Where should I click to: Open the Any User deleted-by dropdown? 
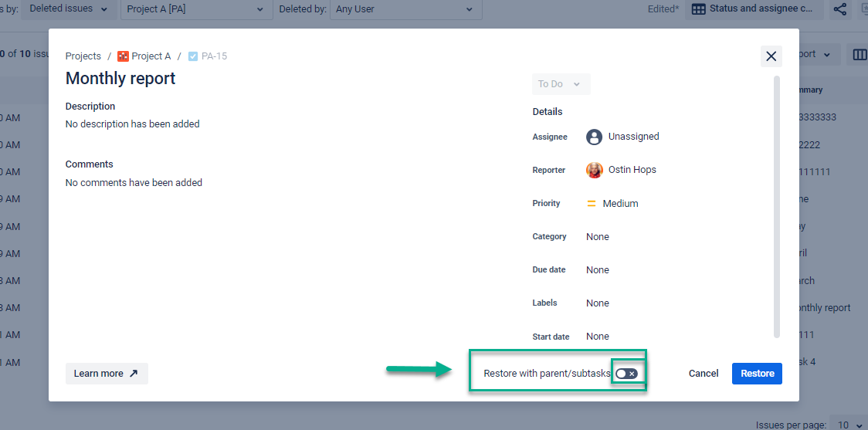[x=405, y=9]
